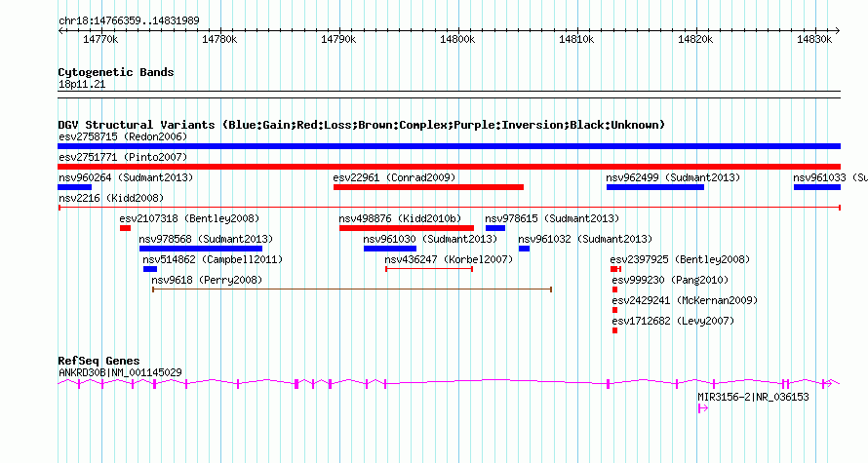Open nsv978615 (Sudmant2013) variant label
The image size is (868, 463).
[x=552, y=218]
